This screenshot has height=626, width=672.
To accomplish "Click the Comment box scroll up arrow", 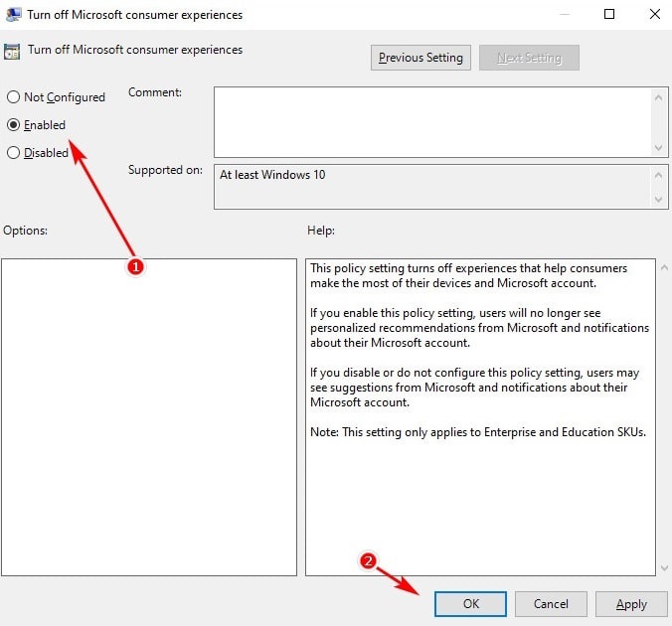I will pos(659,97).
